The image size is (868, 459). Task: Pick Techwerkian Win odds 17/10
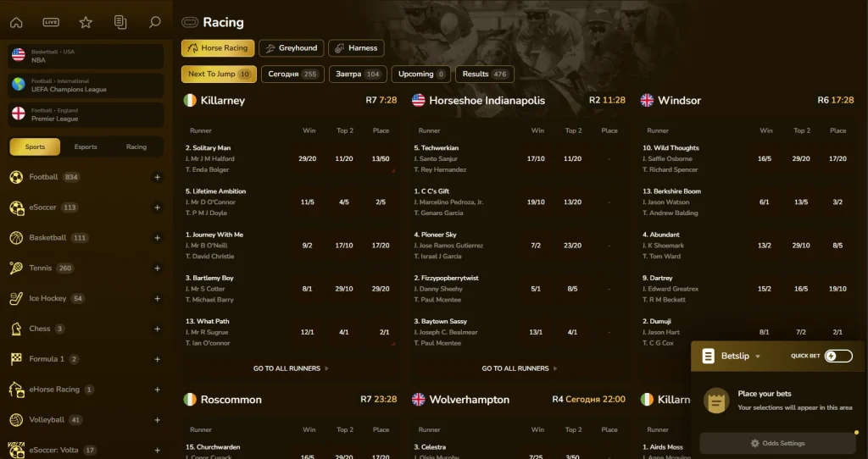pos(536,158)
